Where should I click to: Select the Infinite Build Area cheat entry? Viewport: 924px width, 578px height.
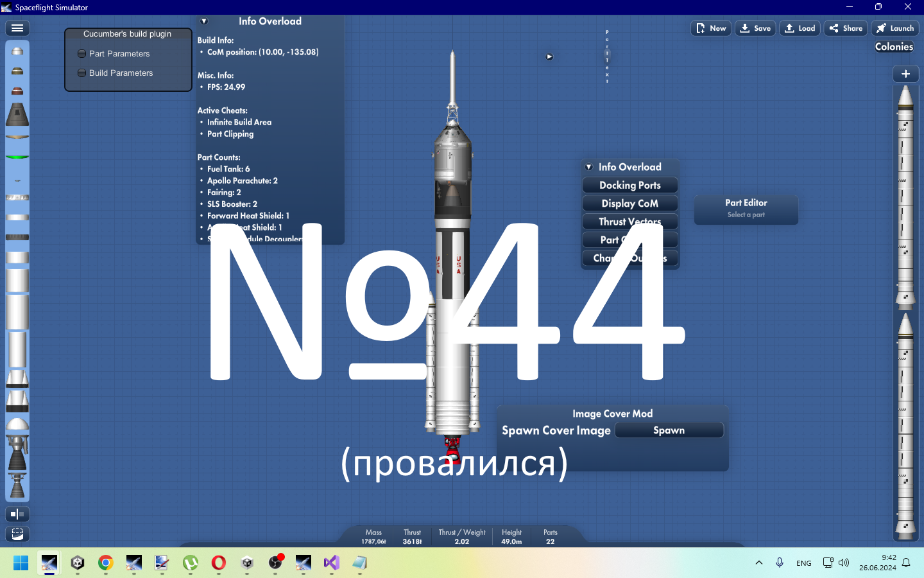(239, 122)
